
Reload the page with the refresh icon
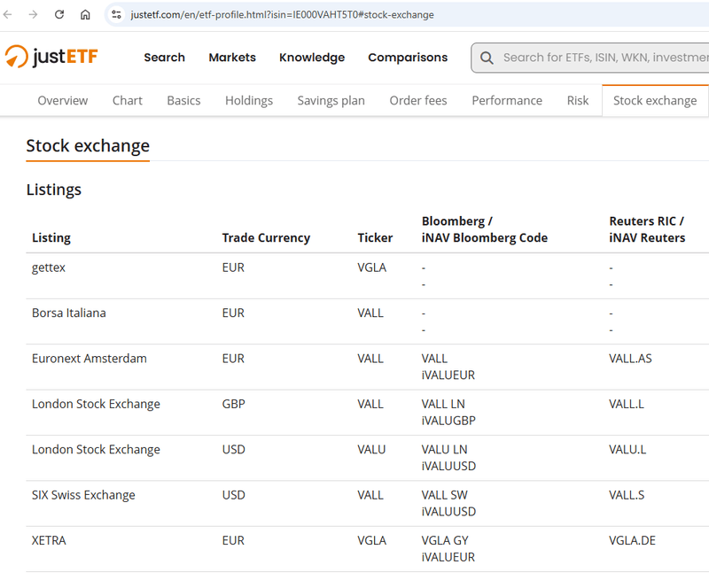pyautogui.click(x=59, y=14)
